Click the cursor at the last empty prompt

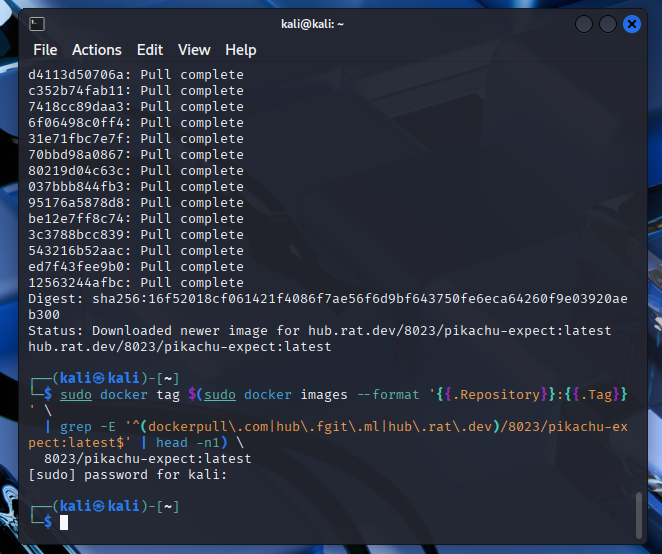pos(64,522)
